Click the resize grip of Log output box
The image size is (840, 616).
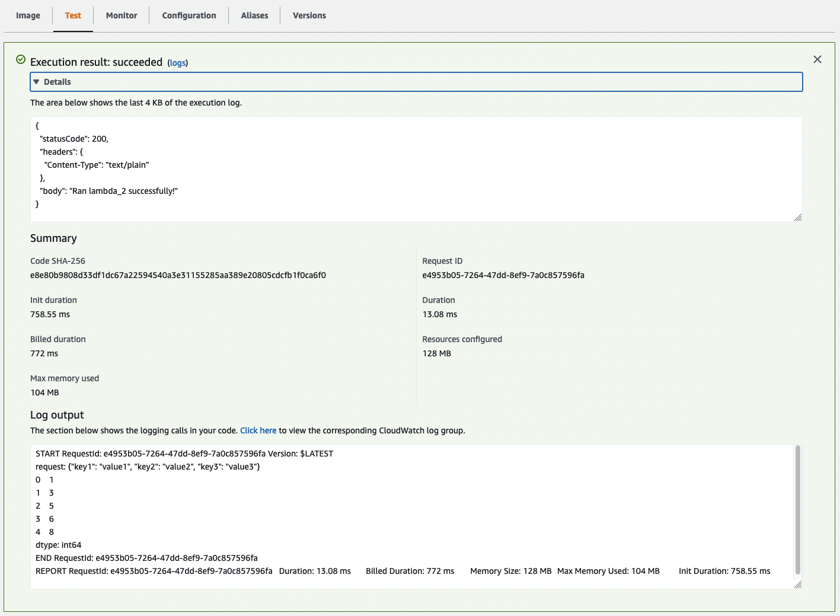[x=797, y=584]
